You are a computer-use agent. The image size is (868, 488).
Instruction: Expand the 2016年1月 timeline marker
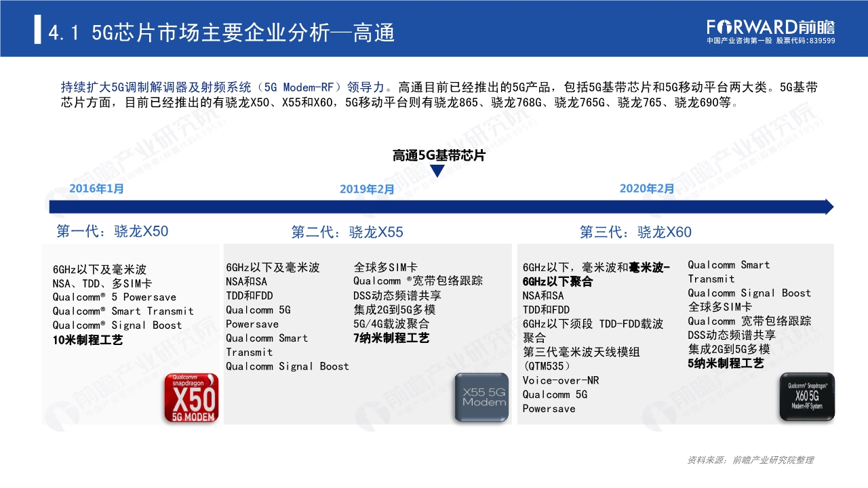tap(96, 189)
